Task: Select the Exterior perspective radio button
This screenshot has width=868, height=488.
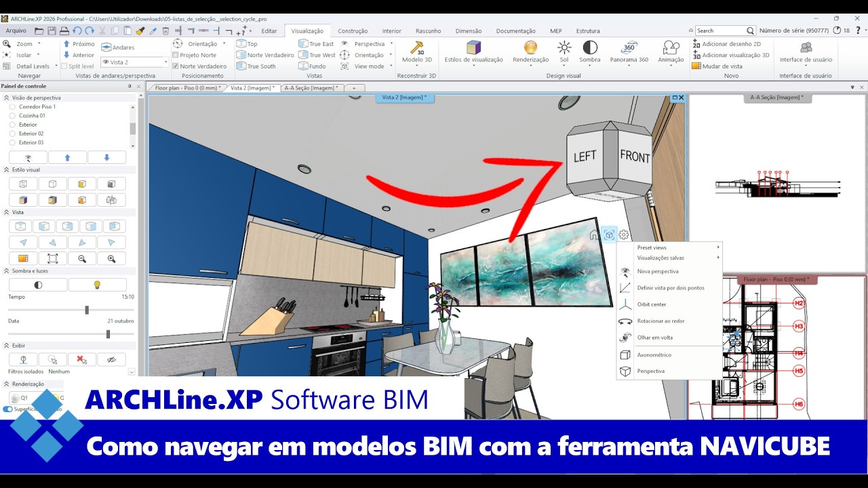Action: 12,125
